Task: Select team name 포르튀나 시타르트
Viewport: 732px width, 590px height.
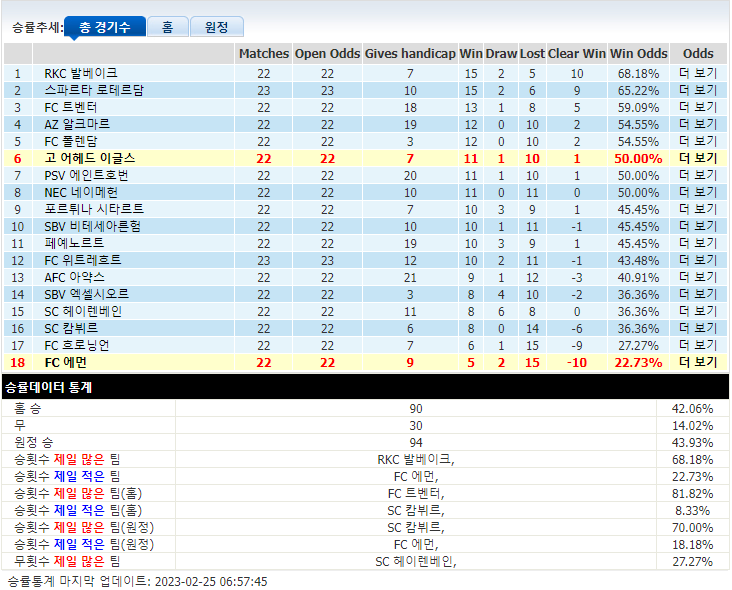Action: [94, 209]
